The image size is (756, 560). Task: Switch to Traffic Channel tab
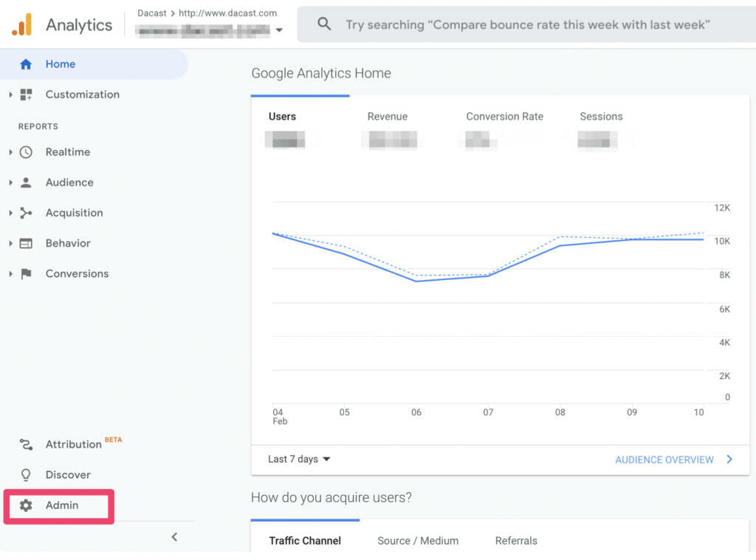pos(305,541)
